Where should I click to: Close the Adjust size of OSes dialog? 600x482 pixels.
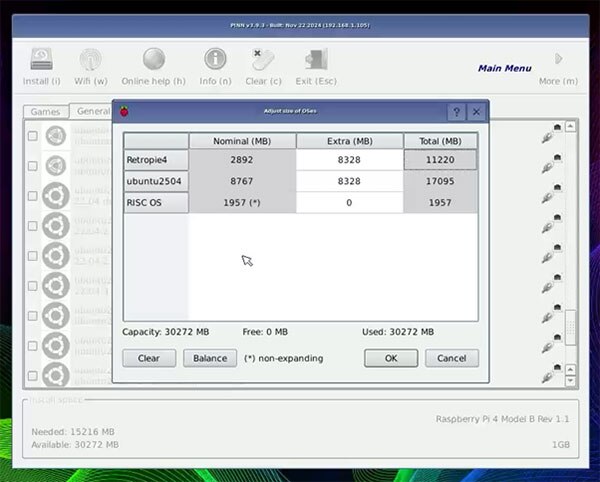tap(476, 112)
